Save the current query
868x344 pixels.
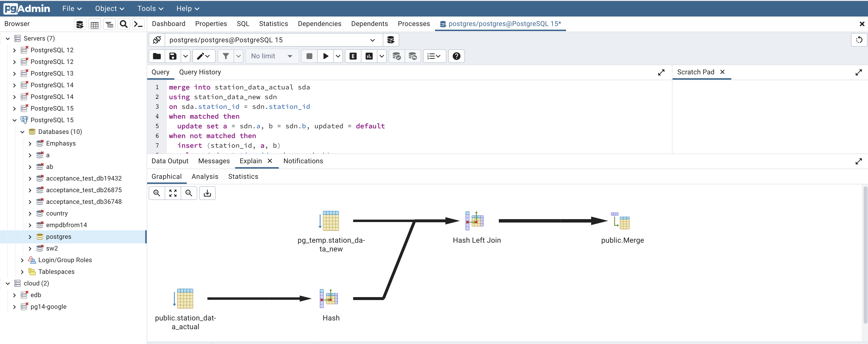[173, 56]
